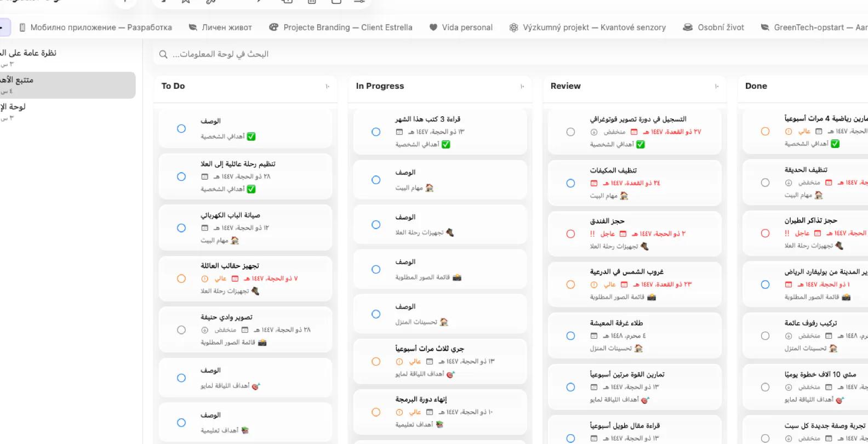
Task: Open الوصف card tagged أهداف تعليمية in To Do
Action: click(245, 422)
